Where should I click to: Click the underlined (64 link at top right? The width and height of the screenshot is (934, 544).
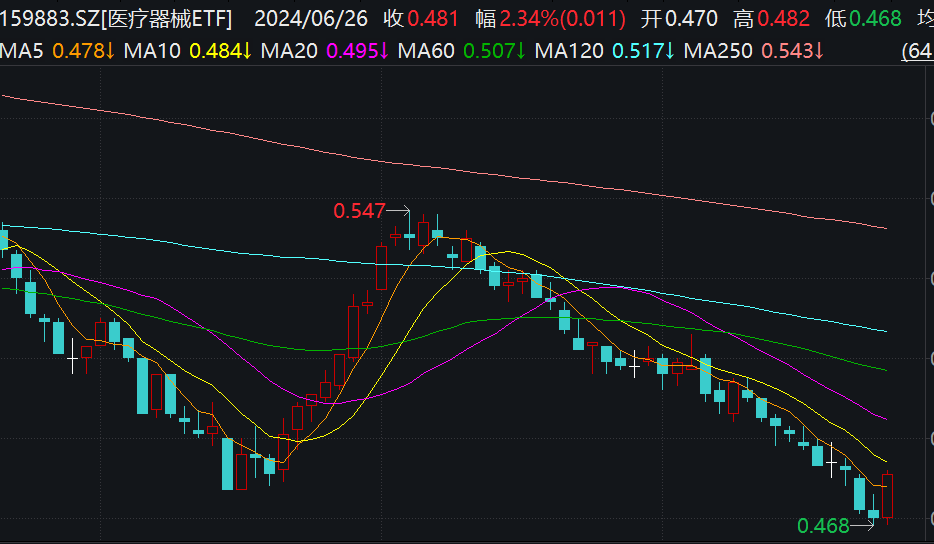(917, 50)
